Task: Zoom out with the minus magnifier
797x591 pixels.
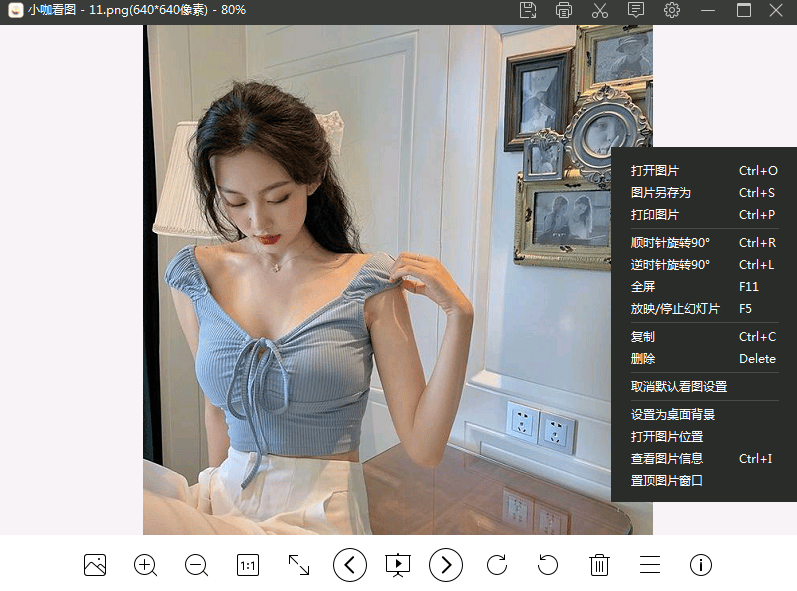Action: click(196, 565)
